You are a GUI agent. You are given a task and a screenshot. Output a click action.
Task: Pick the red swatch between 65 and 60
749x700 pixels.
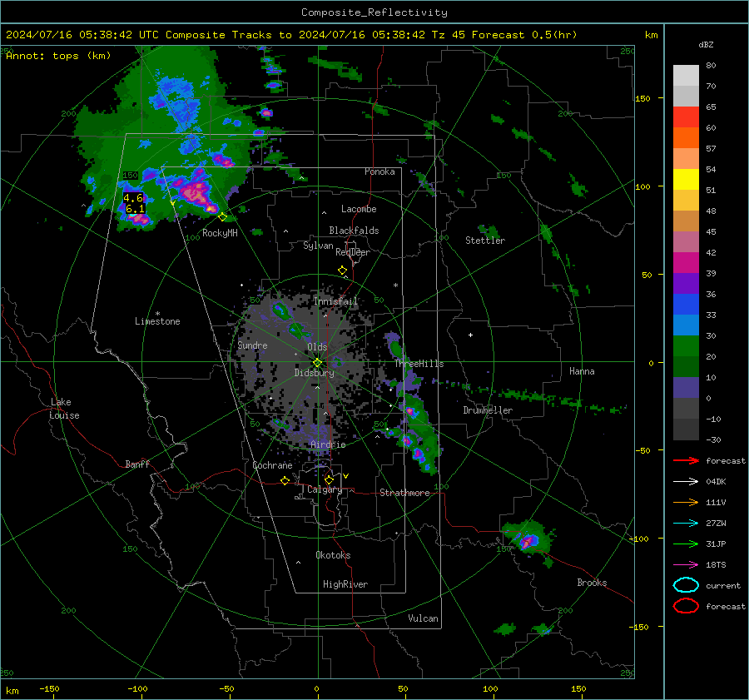click(x=686, y=117)
